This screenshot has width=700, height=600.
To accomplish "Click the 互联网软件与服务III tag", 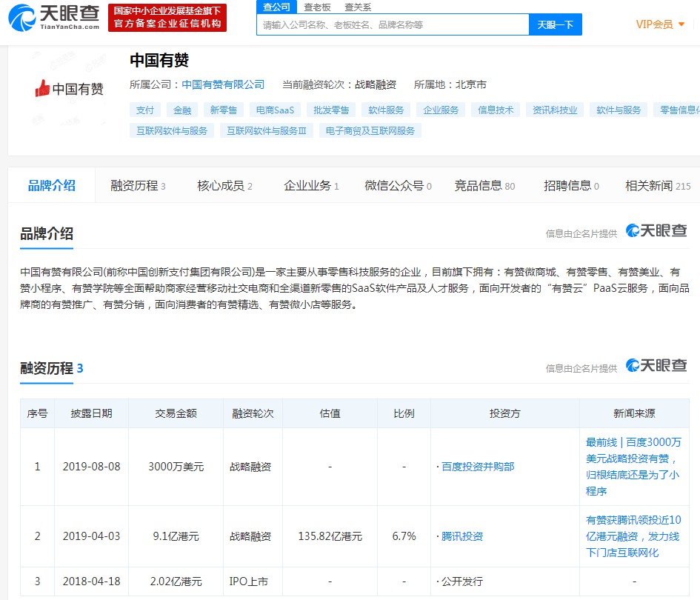I will tap(267, 131).
